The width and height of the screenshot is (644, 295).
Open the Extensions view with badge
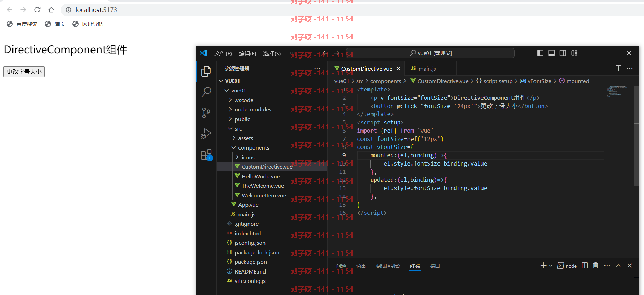[206, 155]
